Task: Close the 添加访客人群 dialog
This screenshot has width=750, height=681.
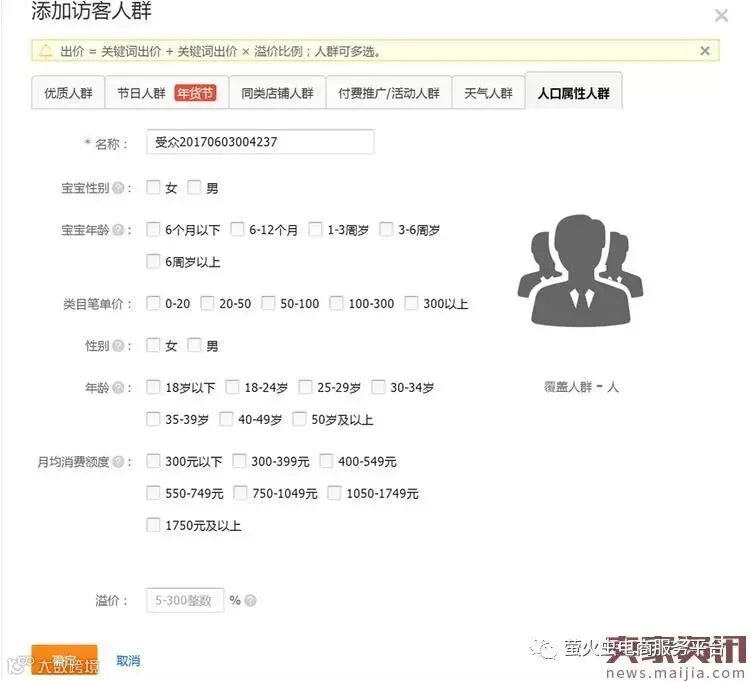Action: 721,16
